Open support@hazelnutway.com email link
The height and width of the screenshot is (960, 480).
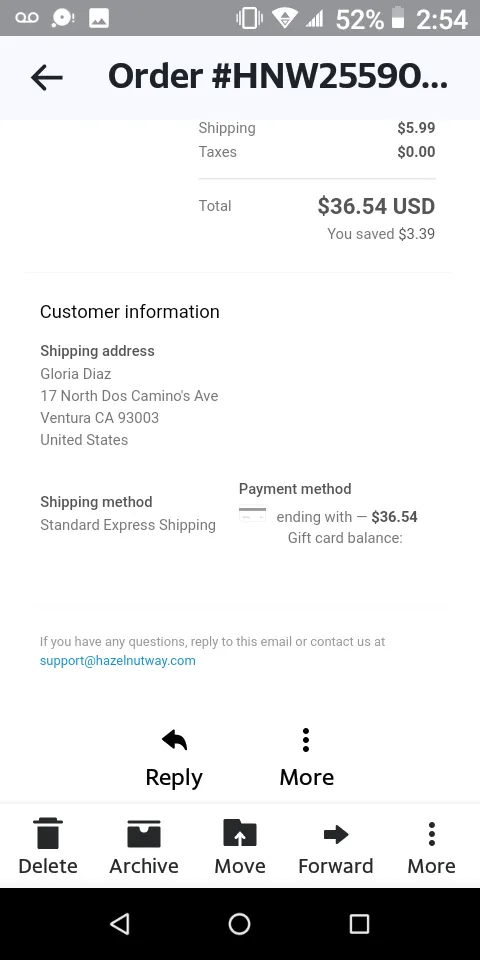pyautogui.click(x=118, y=661)
